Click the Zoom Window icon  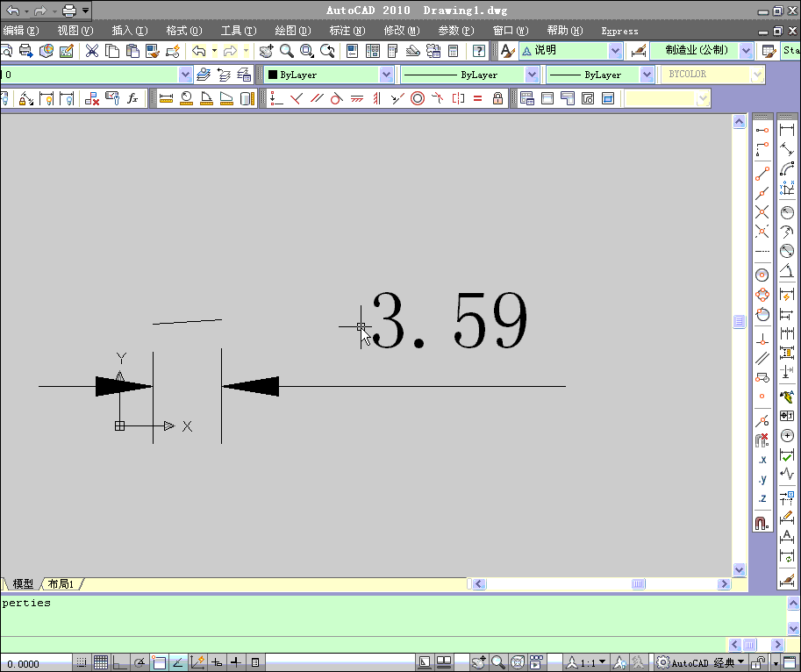(x=306, y=51)
